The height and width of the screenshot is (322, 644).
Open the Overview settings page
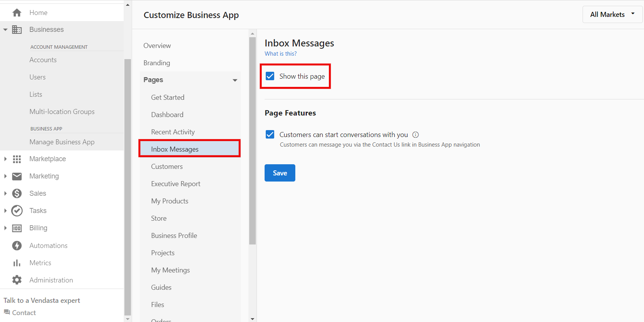[157, 46]
